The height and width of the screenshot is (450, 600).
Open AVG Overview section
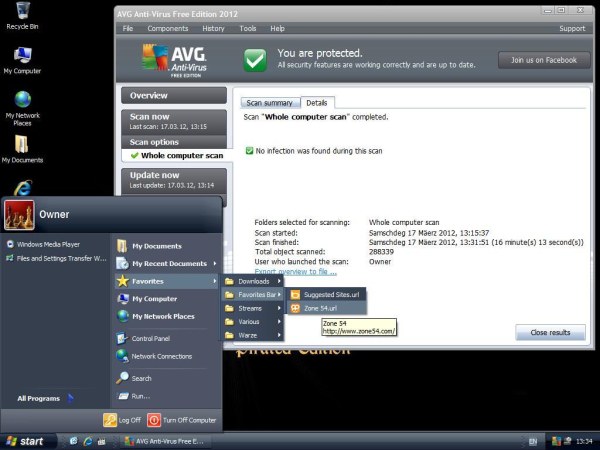[x=174, y=95]
